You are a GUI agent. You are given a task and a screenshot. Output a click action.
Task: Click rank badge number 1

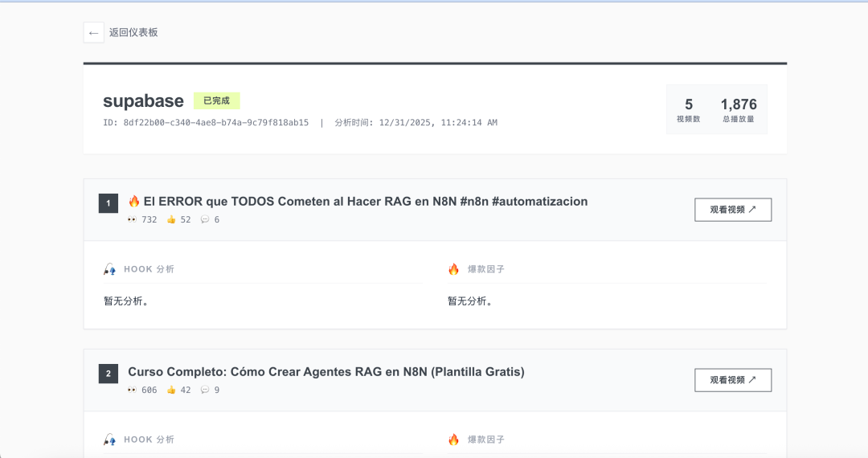pyautogui.click(x=108, y=203)
